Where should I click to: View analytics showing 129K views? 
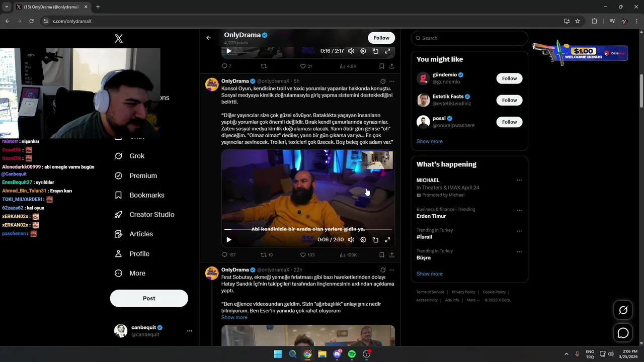coord(348,255)
